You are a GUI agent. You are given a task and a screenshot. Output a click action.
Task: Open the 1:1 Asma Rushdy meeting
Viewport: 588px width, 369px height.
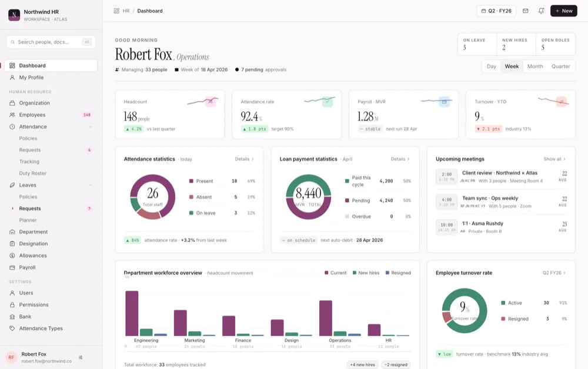tap(501, 227)
